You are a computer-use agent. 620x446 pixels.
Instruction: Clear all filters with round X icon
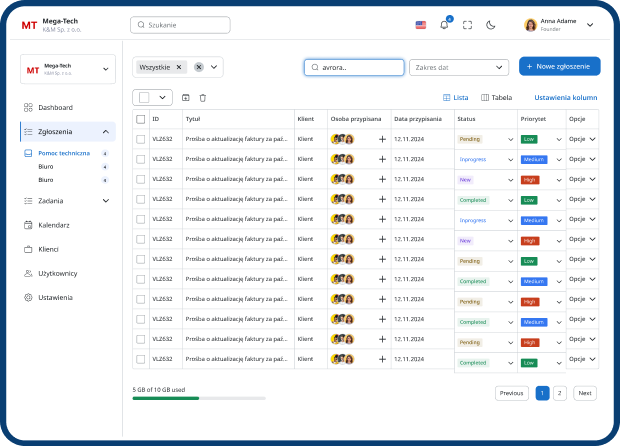pyautogui.click(x=199, y=67)
